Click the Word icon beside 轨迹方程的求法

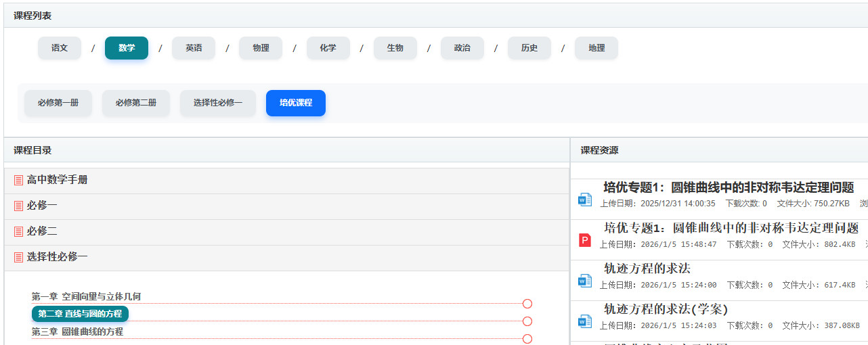(x=584, y=281)
